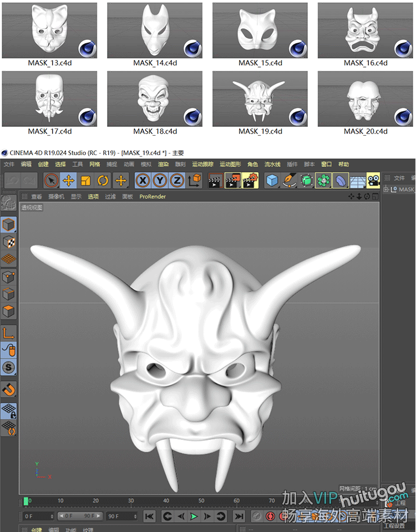The width and height of the screenshot is (416, 532).
Task: Click the Tweak mode mouse icon
Action: pos(8,350)
